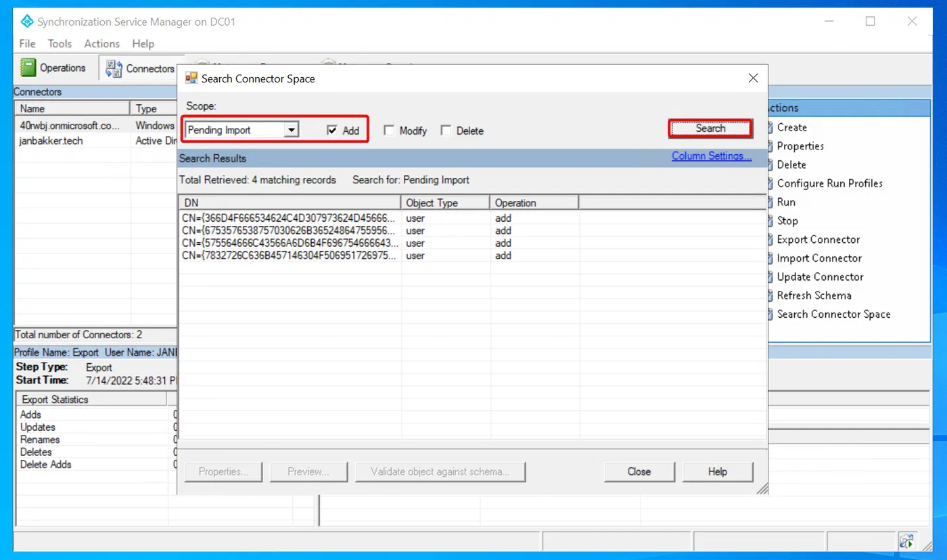This screenshot has width=947, height=560.
Task: Enable the Modify checkbox
Action: coord(389,131)
